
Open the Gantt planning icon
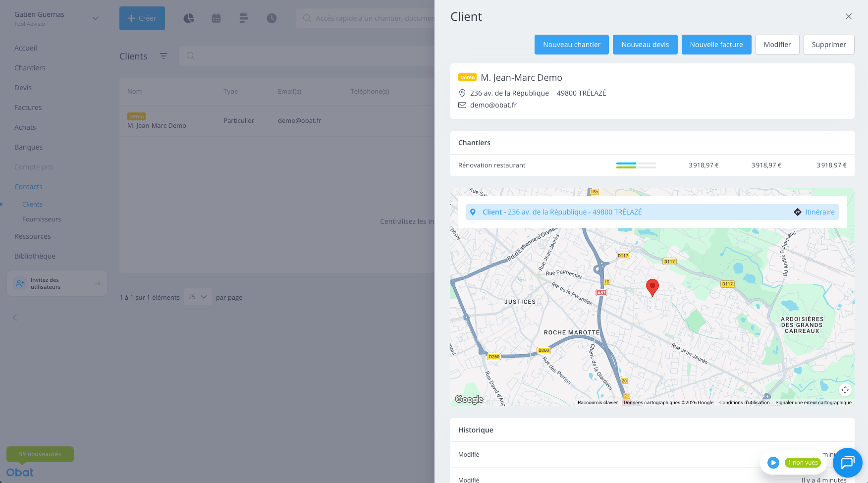pos(244,18)
